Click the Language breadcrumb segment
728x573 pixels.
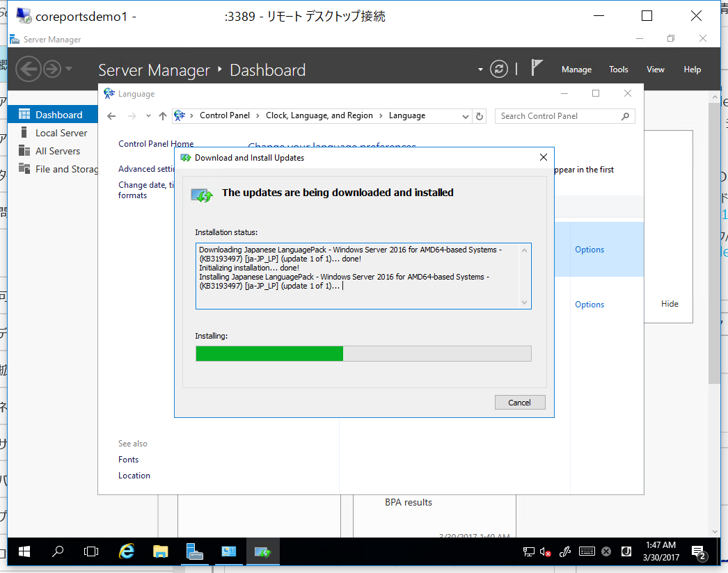[407, 115]
